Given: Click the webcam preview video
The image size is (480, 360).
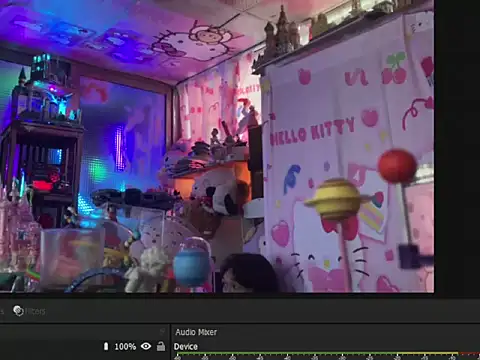Looking at the screenshot, I should (217, 146).
